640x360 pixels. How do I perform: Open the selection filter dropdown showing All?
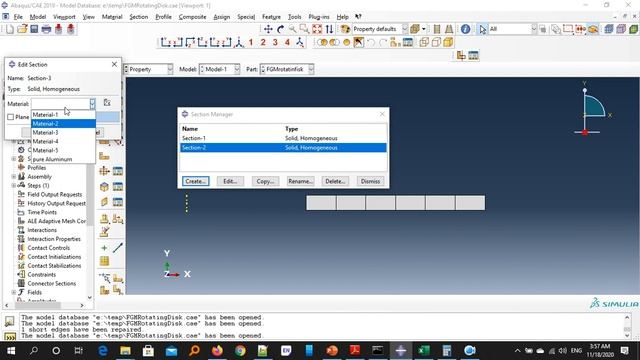pyautogui.click(x=534, y=29)
